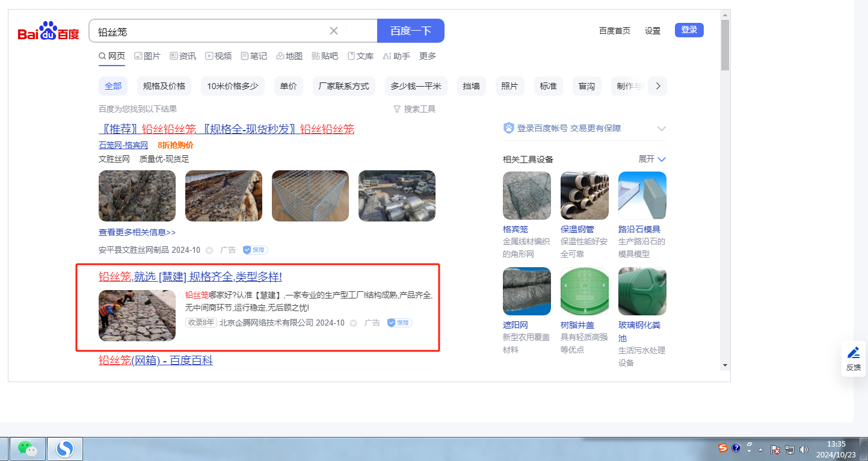Open 百度首页 link
Viewport: 868px width, 461px height.
615,31
